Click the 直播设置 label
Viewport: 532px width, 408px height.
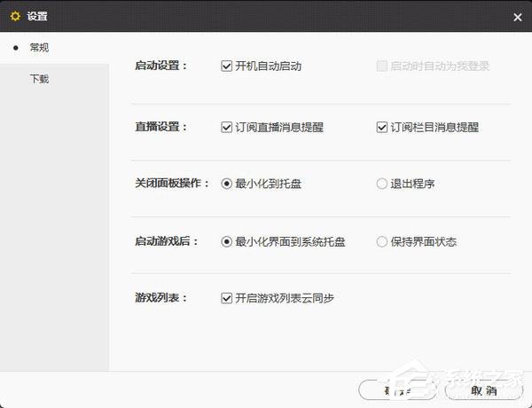(160, 127)
